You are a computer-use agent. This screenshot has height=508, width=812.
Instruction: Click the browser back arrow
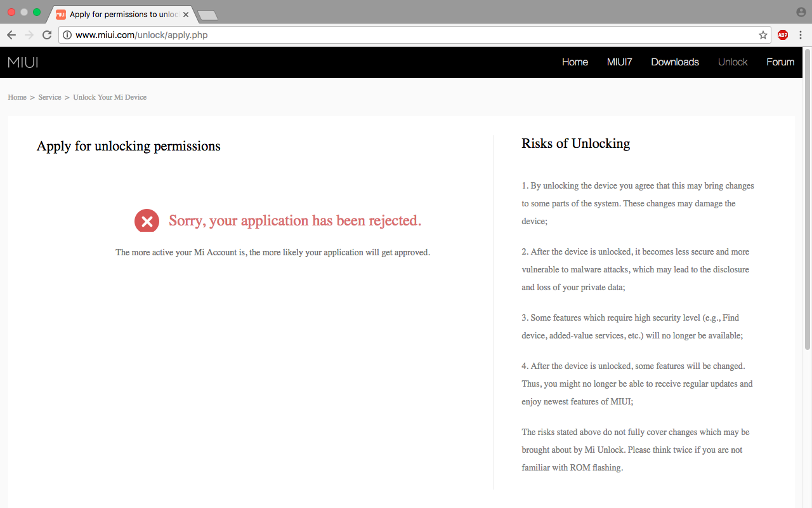click(x=11, y=35)
